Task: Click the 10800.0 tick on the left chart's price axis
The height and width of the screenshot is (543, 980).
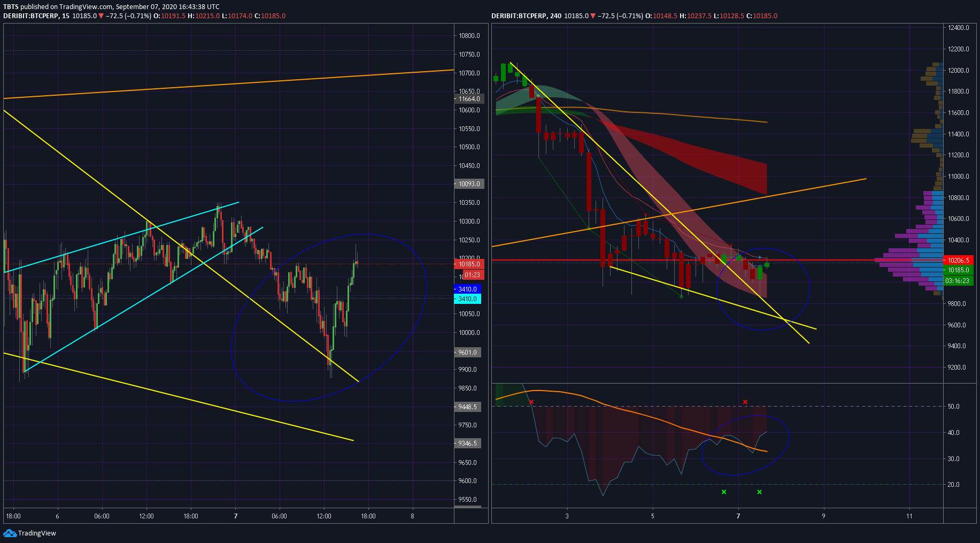Action: 469,36
